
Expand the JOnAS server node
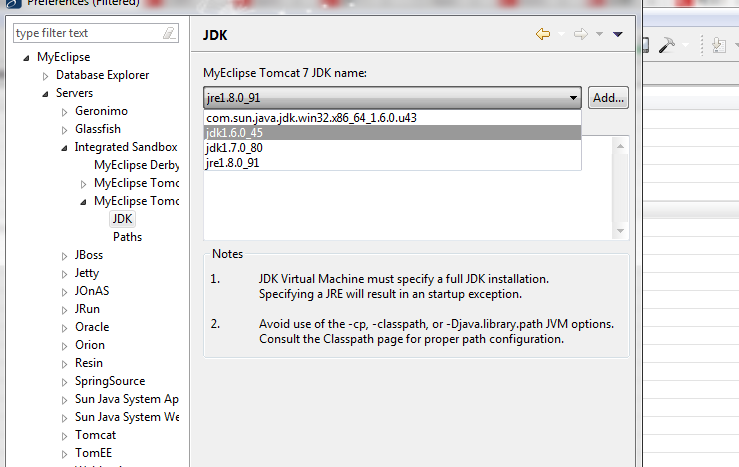click(65, 292)
